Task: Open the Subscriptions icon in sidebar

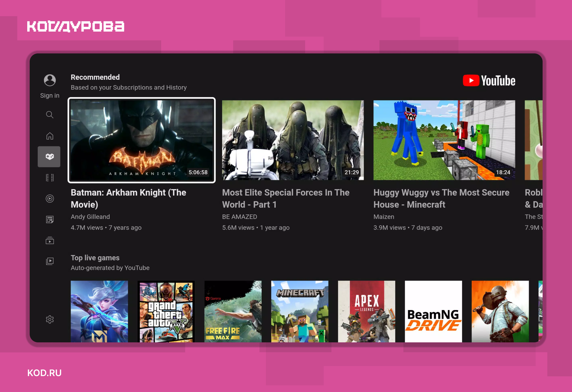Action: click(50, 240)
